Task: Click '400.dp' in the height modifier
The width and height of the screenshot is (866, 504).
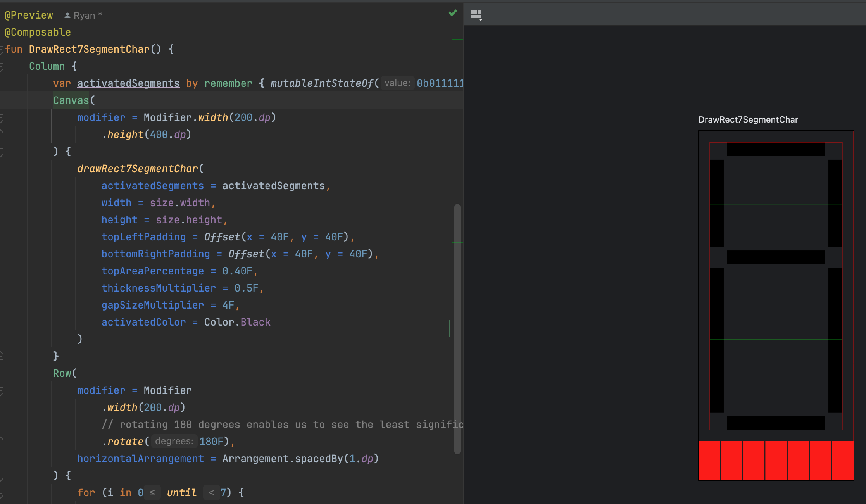Action: 168,135
